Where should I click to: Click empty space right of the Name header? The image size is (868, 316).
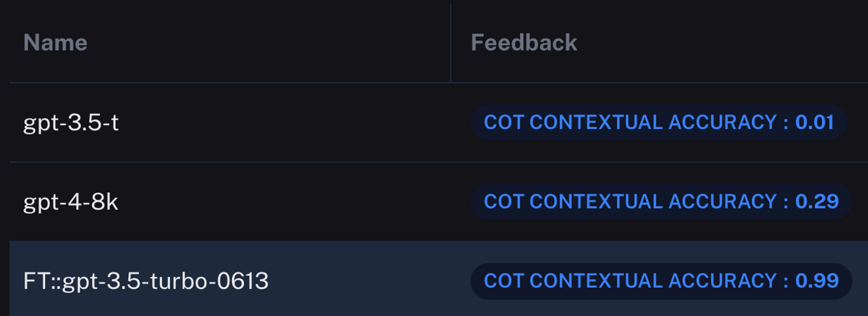pos(260,43)
